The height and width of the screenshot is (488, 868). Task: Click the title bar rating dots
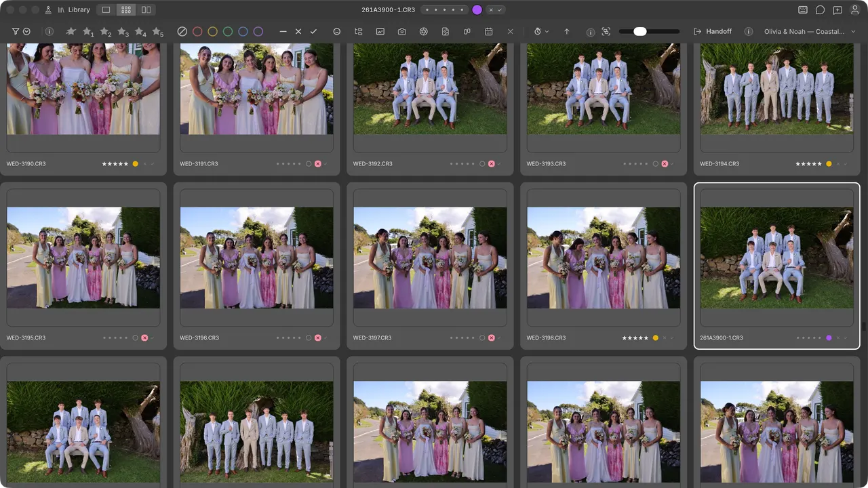(445, 9)
